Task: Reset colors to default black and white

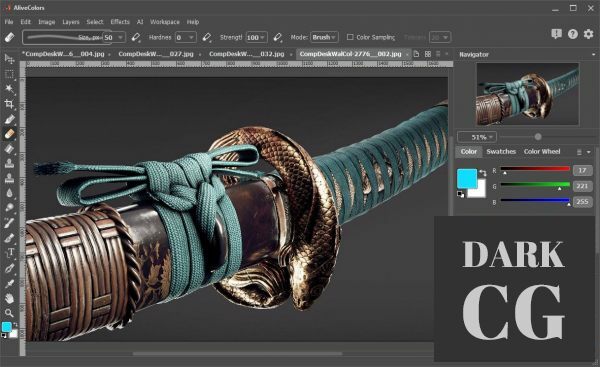Action: point(460,194)
